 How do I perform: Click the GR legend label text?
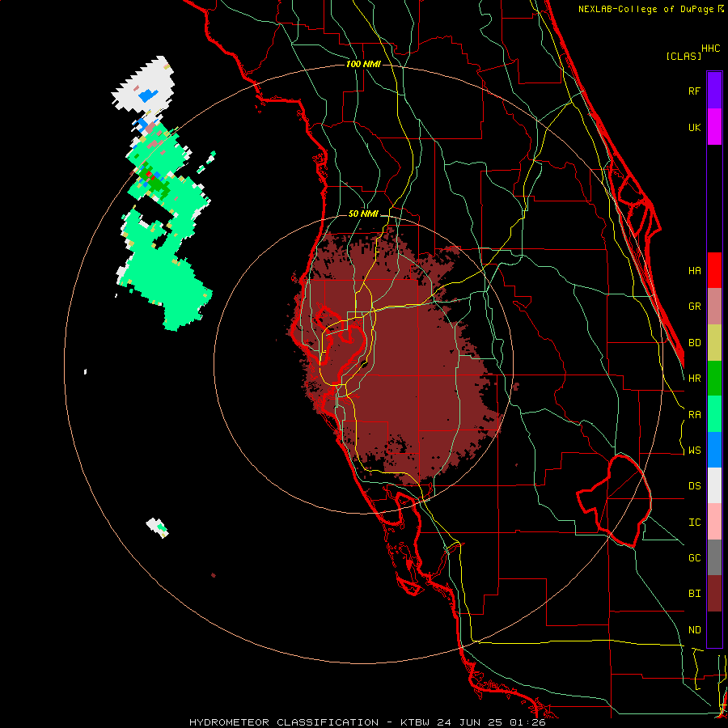tap(694, 307)
